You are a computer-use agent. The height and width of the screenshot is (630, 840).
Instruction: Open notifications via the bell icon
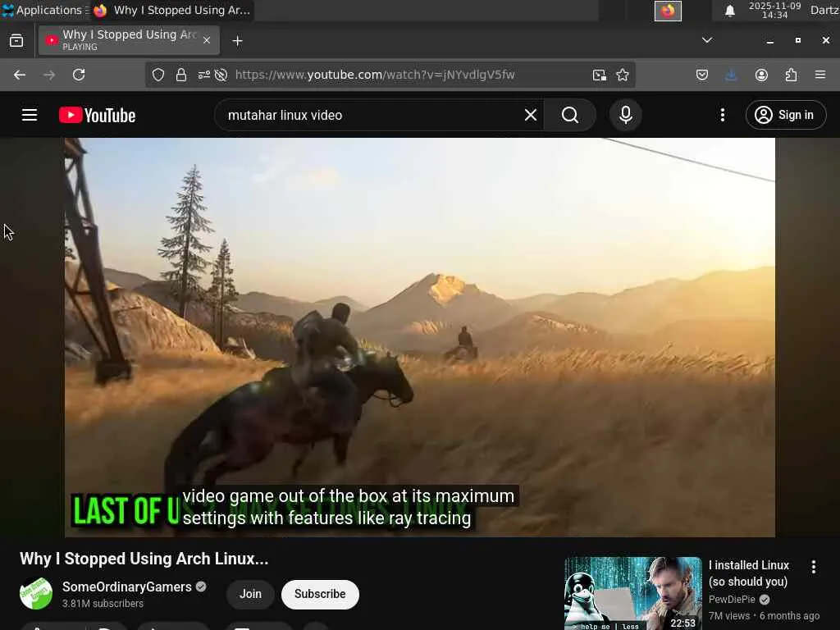(x=729, y=11)
